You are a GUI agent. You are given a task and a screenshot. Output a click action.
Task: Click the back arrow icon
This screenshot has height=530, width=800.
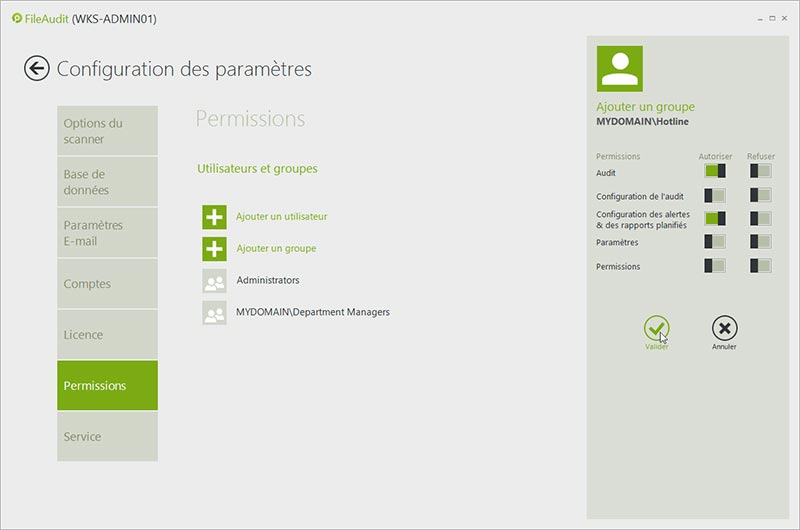pos(37,68)
